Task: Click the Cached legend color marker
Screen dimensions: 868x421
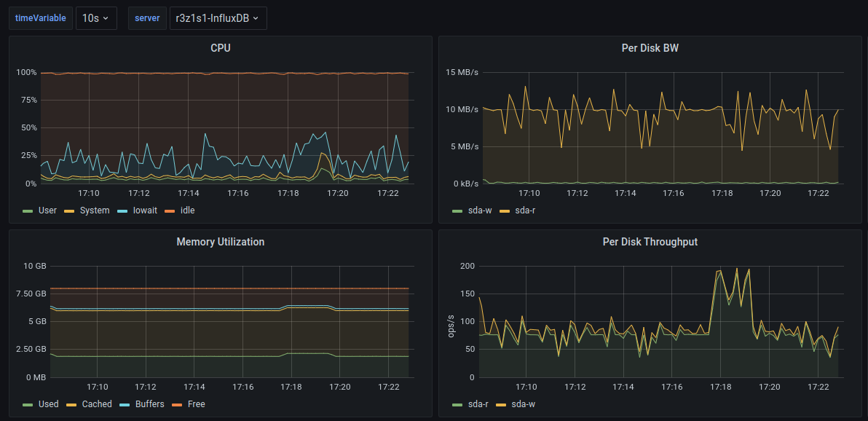Action: click(71, 404)
